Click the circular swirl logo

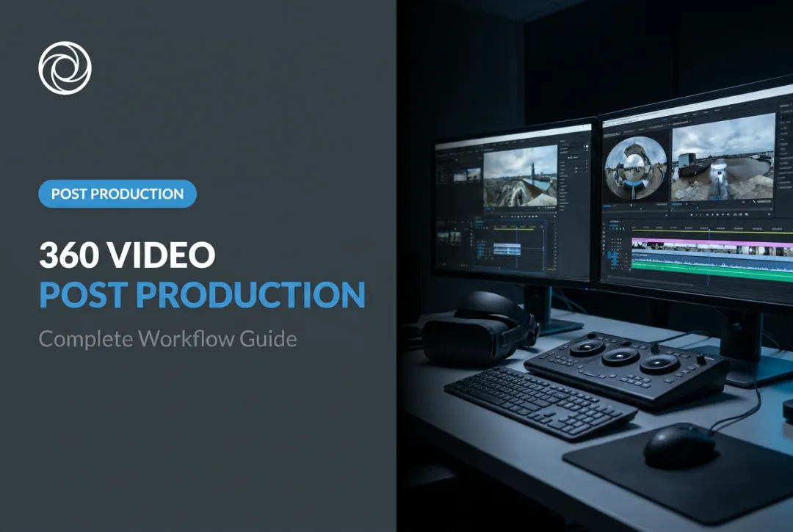[x=65, y=68]
